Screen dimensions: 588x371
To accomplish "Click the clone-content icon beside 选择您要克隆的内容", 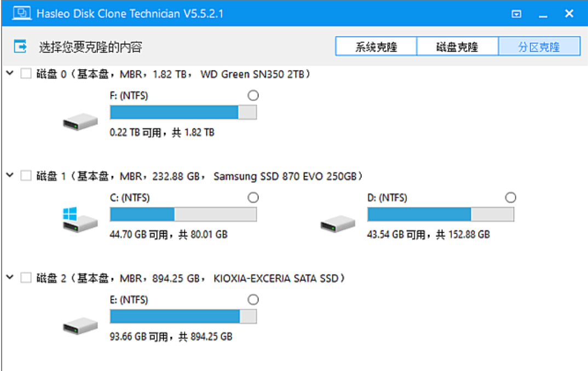I will tap(20, 47).
